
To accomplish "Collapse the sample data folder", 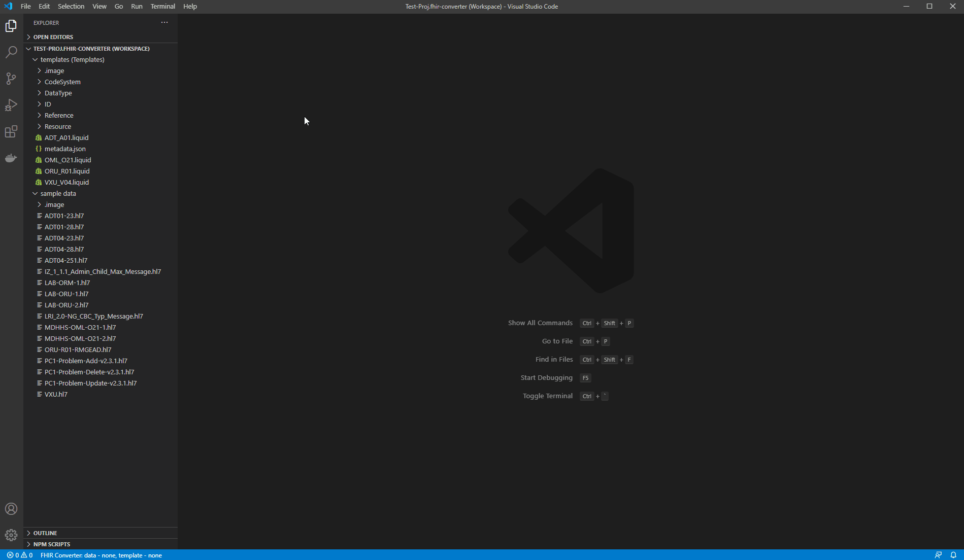I will tap(101, 193).
